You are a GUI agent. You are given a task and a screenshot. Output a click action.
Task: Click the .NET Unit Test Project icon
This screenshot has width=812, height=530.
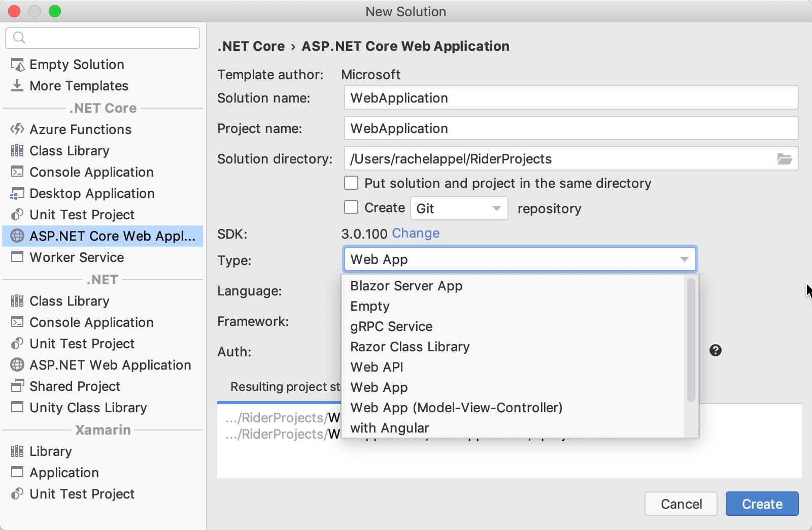point(17,343)
